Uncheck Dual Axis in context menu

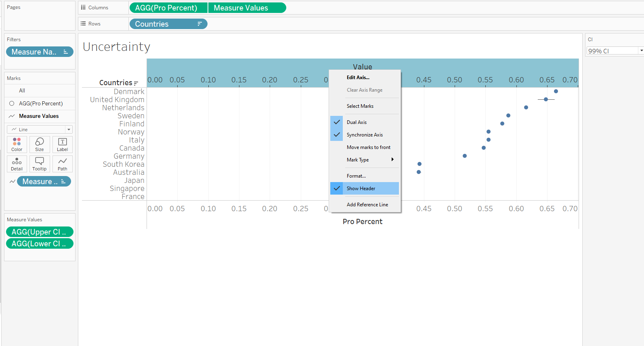357,122
